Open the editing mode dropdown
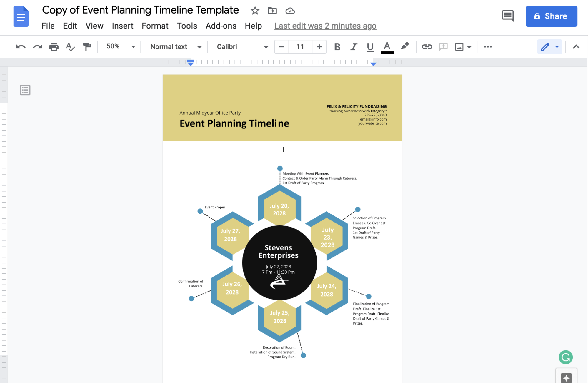Screen dimensions: 588x383 [549, 46]
